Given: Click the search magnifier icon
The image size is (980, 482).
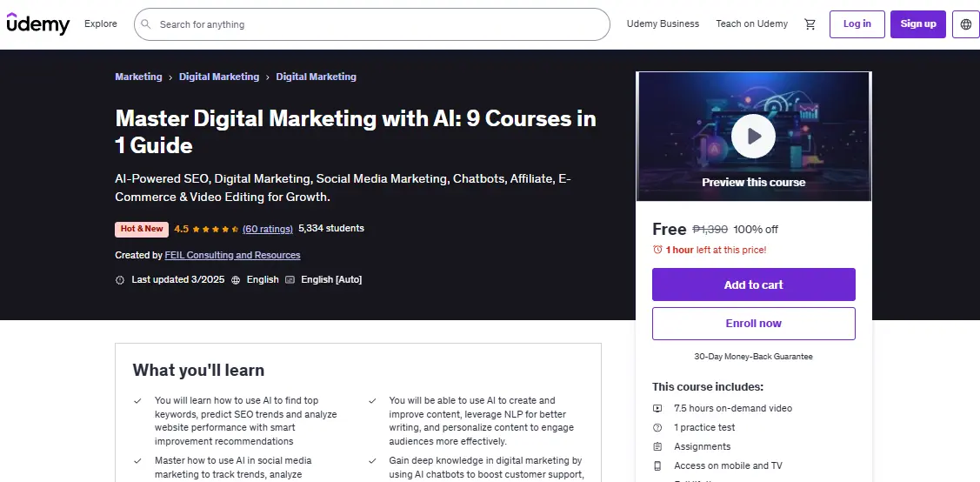Looking at the screenshot, I should pos(145,24).
